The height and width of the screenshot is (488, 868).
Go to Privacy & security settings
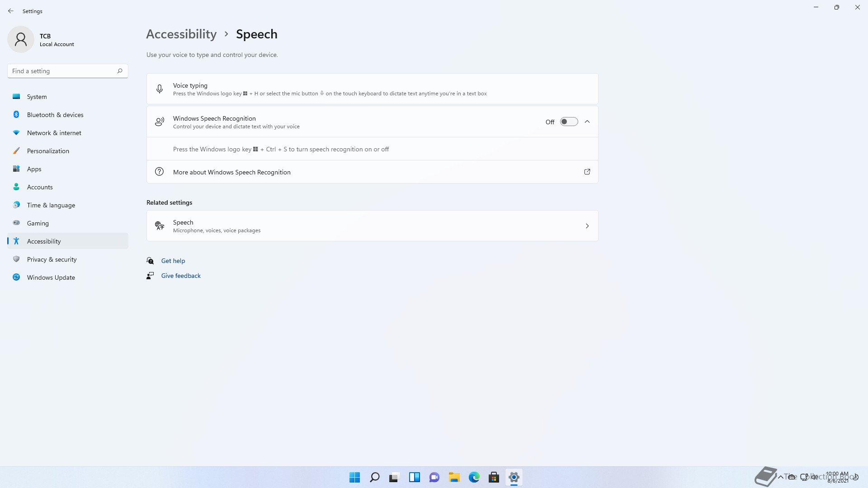click(68, 259)
